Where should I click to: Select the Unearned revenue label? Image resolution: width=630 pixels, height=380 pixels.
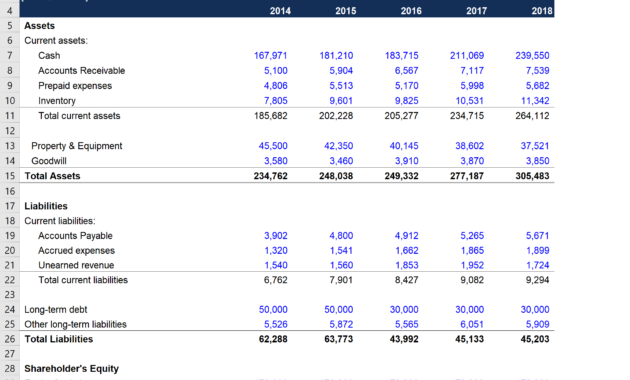[76, 265]
